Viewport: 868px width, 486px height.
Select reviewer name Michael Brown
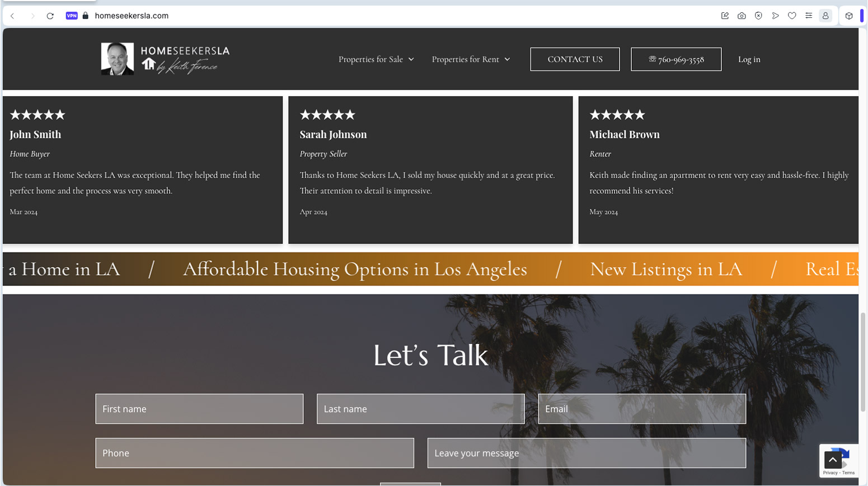pos(625,134)
